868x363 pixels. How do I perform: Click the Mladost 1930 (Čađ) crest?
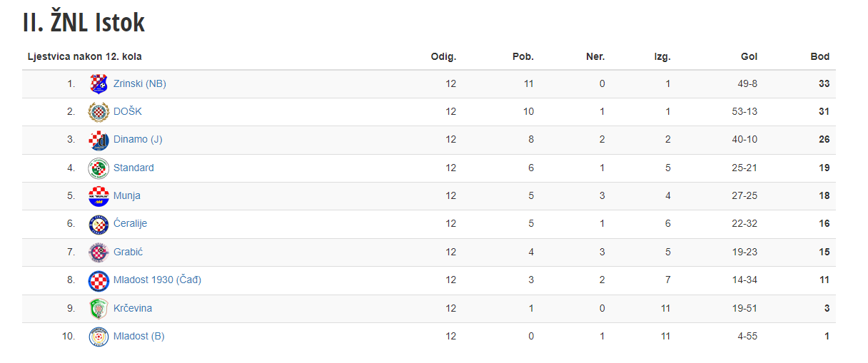(99, 280)
